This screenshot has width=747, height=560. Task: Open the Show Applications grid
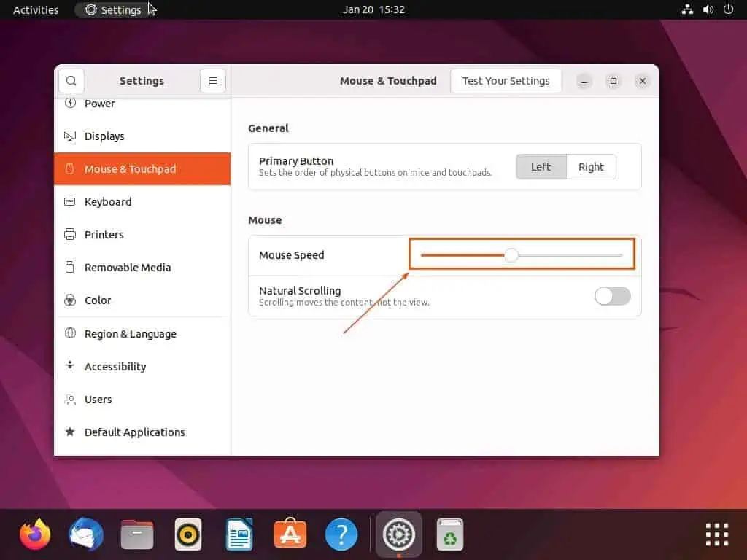(x=716, y=534)
